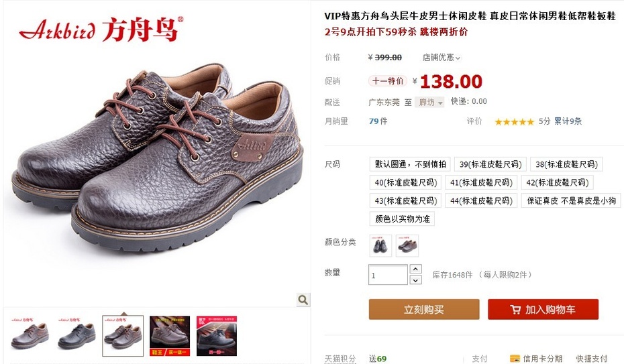Click the magnifier zoom icon on product image
The height and width of the screenshot is (364, 624).
tap(303, 300)
